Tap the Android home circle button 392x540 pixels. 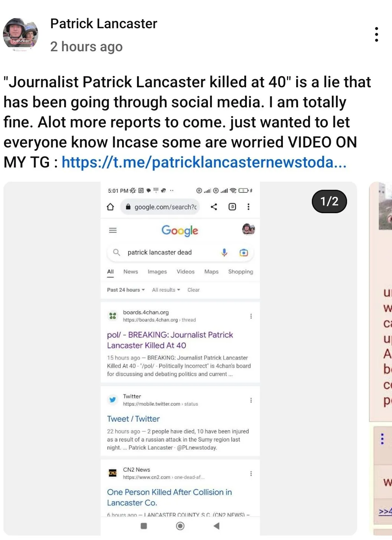(180, 526)
